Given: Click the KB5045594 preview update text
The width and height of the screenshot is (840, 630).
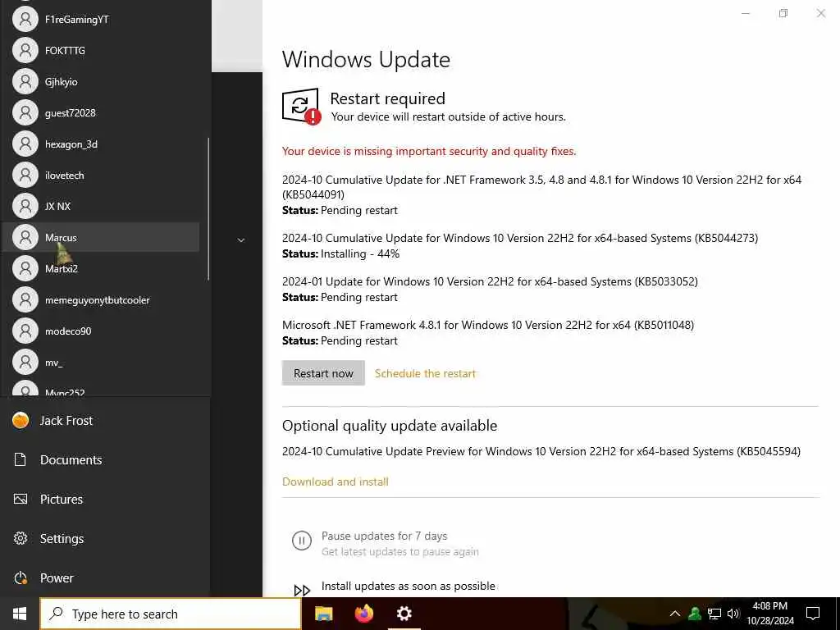Looking at the screenshot, I should pos(541,451).
